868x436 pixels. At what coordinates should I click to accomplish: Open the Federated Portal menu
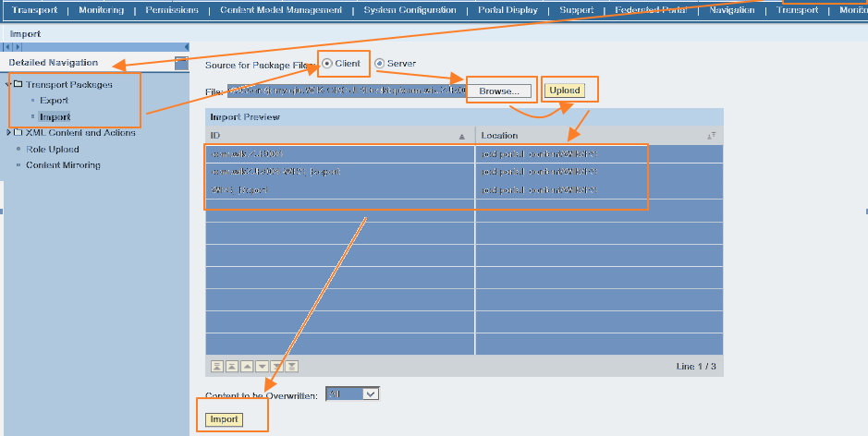click(x=651, y=10)
